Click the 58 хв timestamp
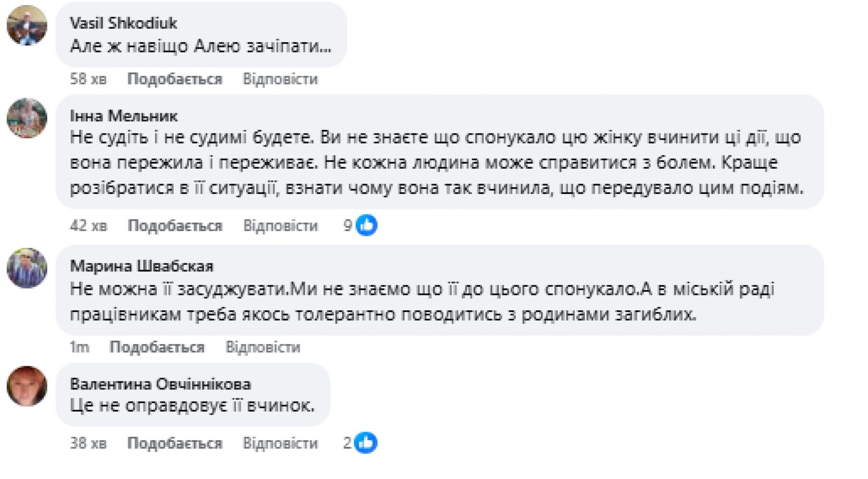Image resolution: width=868 pixels, height=479 pixels. [x=88, y=79]
